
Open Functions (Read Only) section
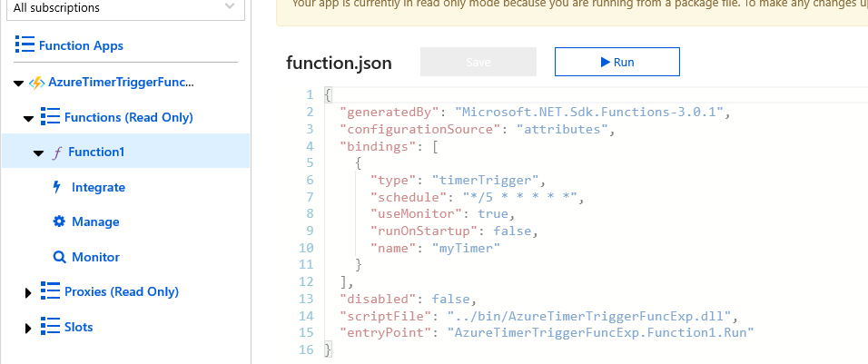(x=128, y=117)
